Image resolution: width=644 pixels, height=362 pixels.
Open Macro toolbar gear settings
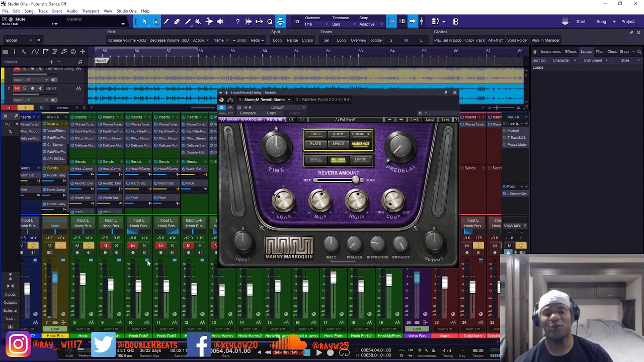tap(39, 40)
